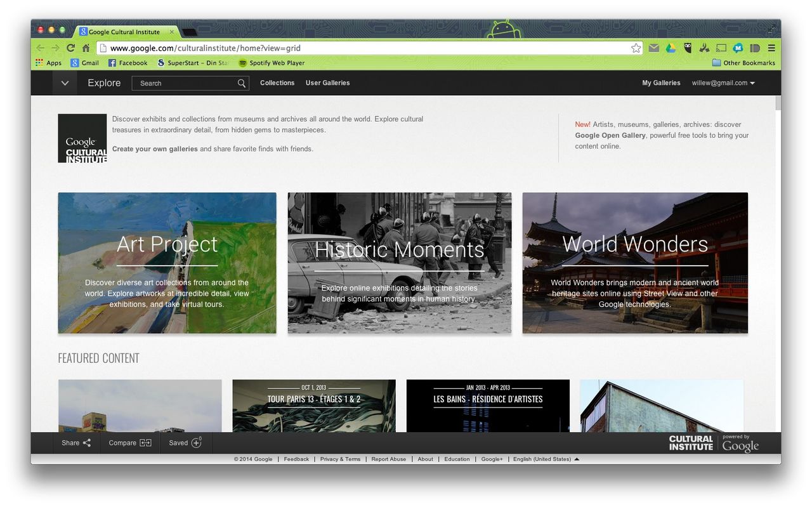Open the Google+ footer link
Screen dimensions: 812x507
tap(492, 459)
